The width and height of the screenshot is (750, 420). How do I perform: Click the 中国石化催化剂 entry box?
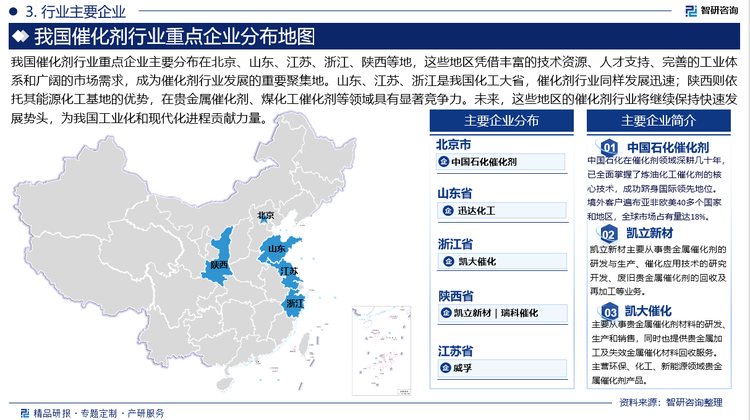pyautogui.click(x=500, y=162)
